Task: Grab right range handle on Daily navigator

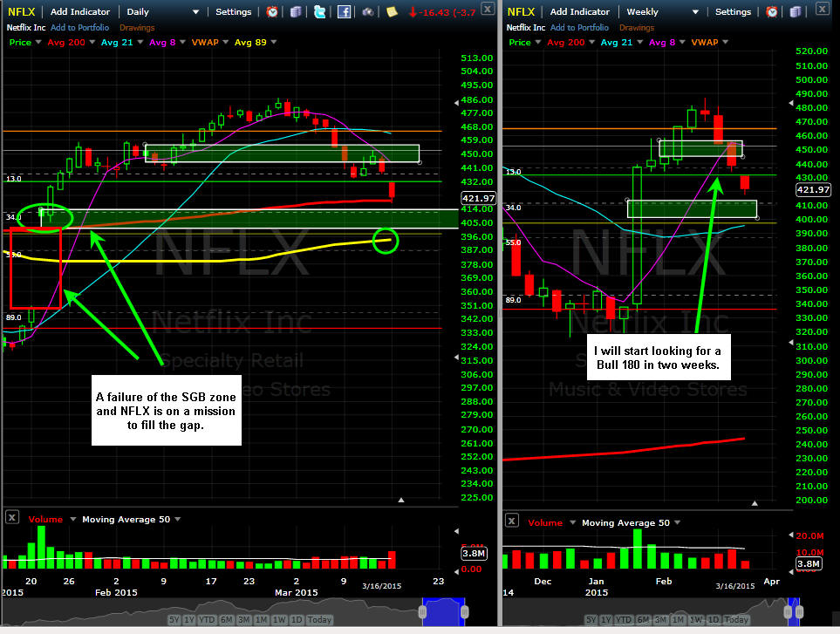Action: pyautogui.click(x=464, y=611)
